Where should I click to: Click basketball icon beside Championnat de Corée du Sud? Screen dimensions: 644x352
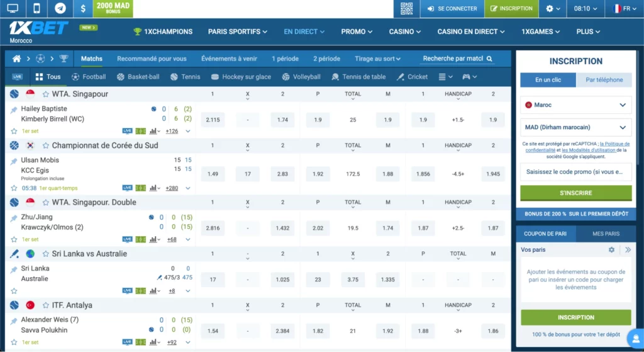tap(14, 145)
